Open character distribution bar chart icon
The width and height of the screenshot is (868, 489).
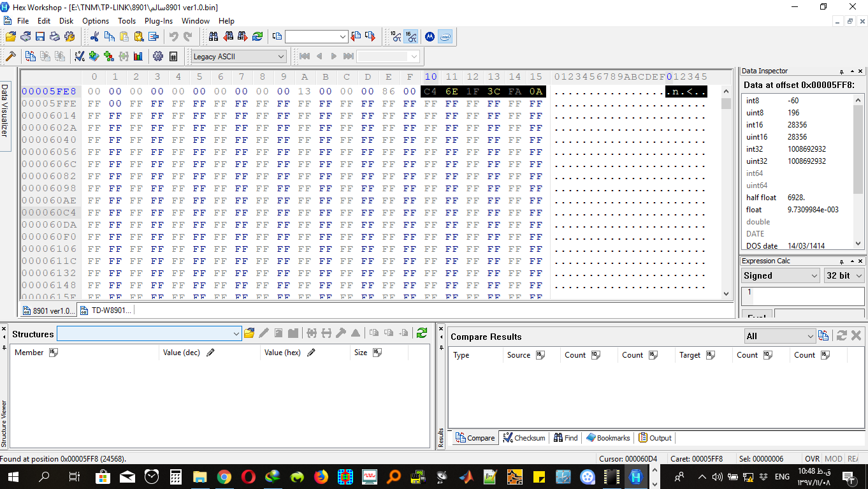(x=138, y=56)
